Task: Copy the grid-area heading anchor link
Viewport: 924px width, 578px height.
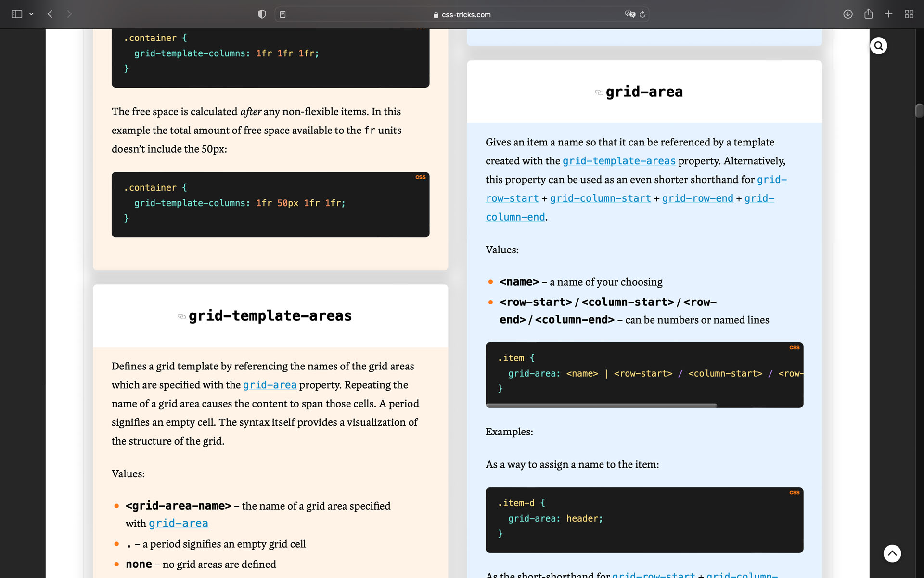Action: point(599,92)
